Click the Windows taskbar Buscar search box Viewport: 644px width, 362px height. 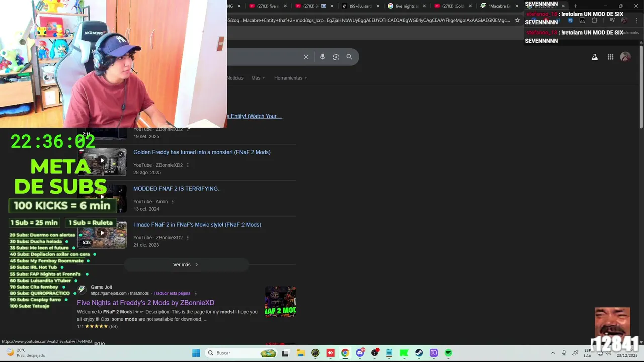click(x=242, y=353)
